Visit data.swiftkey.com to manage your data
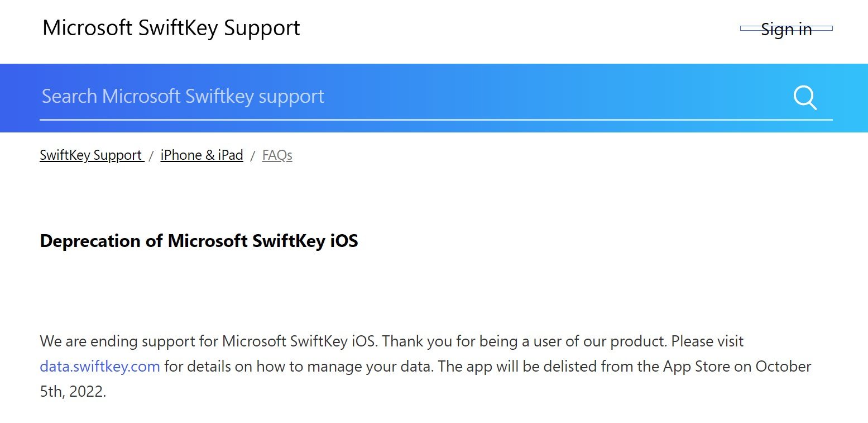Viewport: 868px width, 423px height. (x=99, y=366)
